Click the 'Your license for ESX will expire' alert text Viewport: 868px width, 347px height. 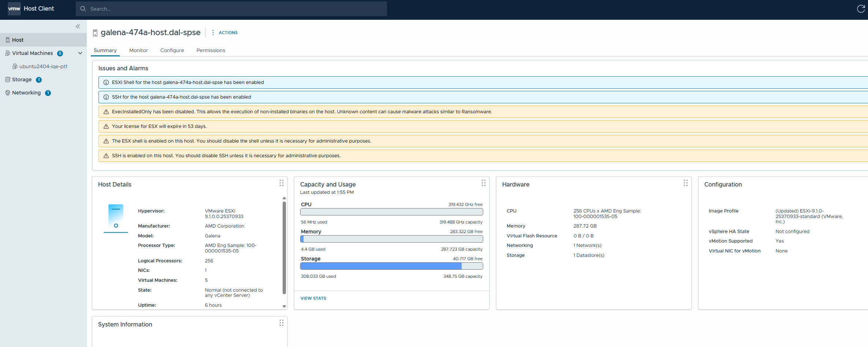(x=159, y=126)
